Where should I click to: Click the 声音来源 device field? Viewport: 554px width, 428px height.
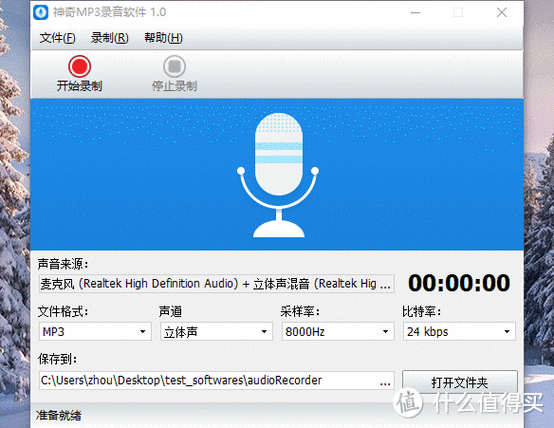[x=217, y=283]
